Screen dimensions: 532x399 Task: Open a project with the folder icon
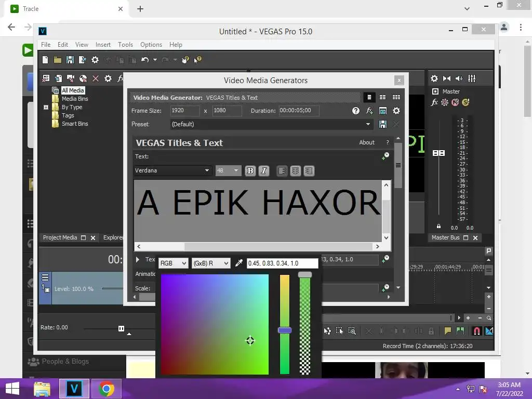(57, 60)
